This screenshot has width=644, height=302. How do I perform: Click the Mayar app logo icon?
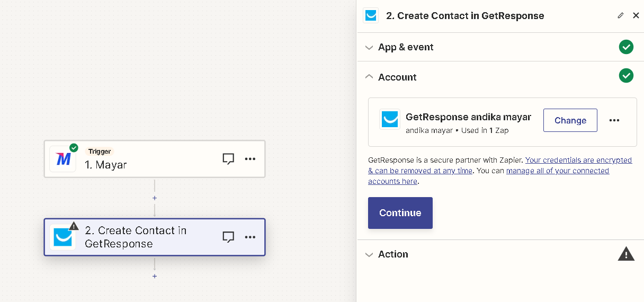tap(63, 159)
